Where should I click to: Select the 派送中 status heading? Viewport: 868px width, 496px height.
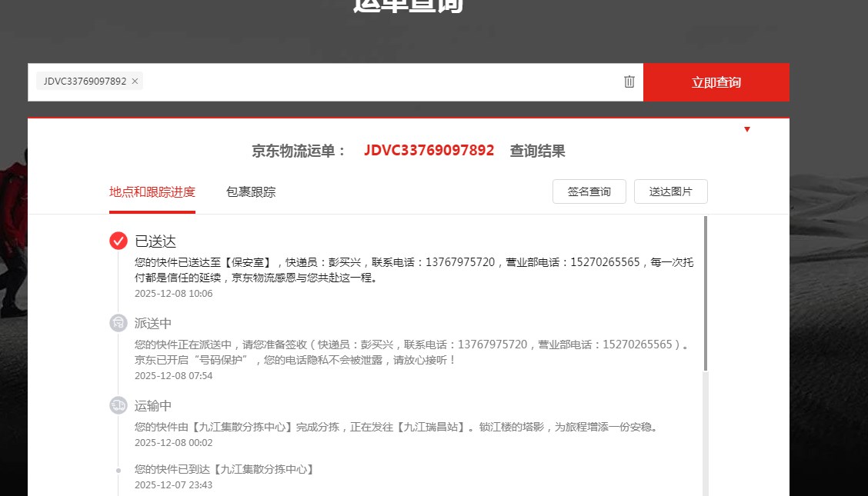click(153, 324)
